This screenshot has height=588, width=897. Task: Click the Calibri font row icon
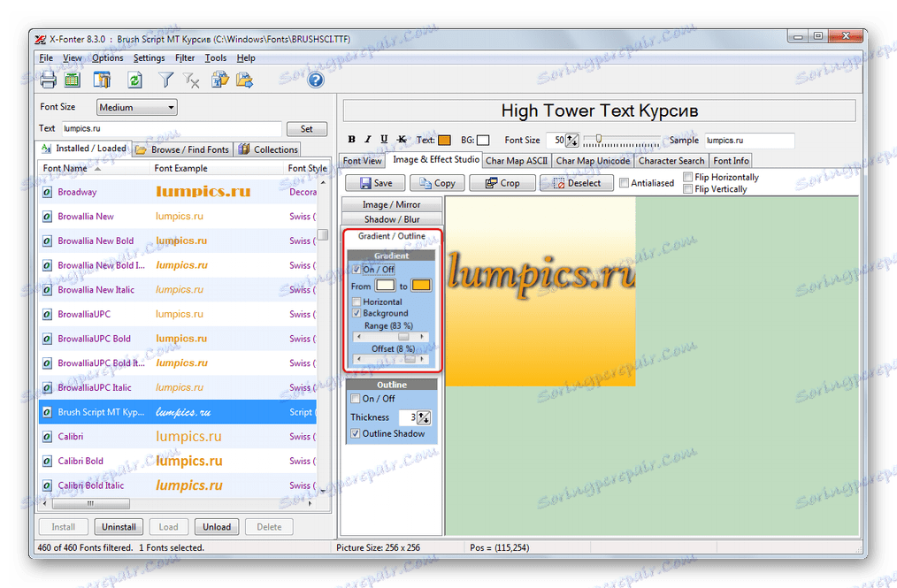click(x=48, y=437)
